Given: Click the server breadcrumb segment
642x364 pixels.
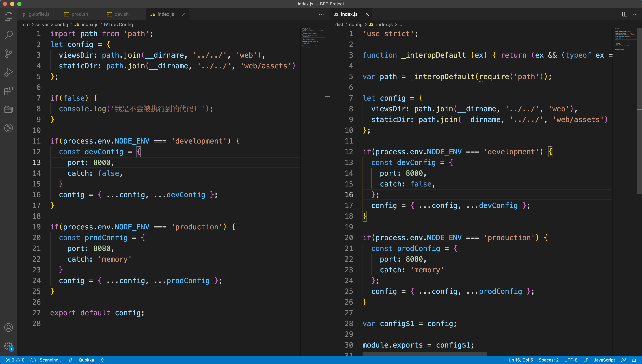Looking at the screenshot, I should (42, 25).
